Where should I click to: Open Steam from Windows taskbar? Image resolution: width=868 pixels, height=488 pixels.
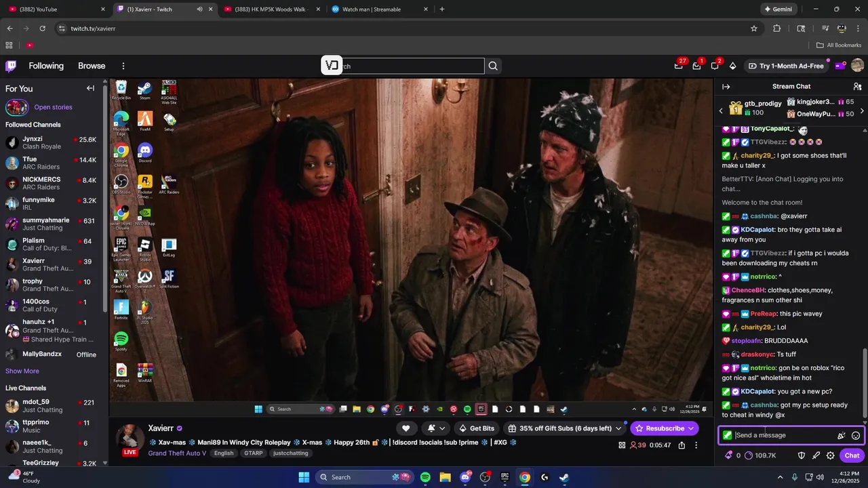click(x=564, y=477)
